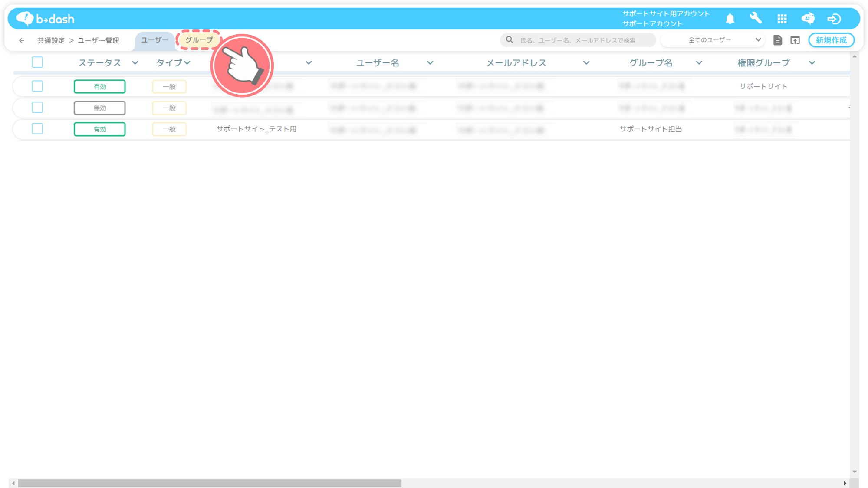Select the ユーザー tab
Image resolution: width=868 pixels, height=488 pixels.
point(155,40)
